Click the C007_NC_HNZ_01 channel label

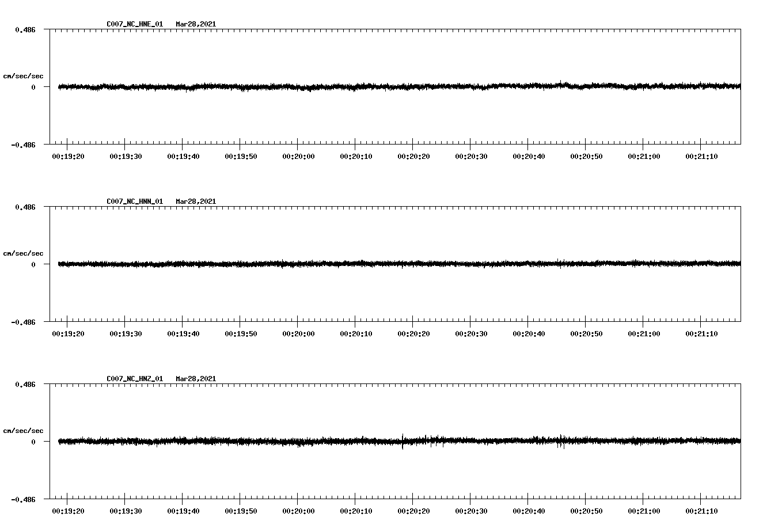(x=134, y=378)
